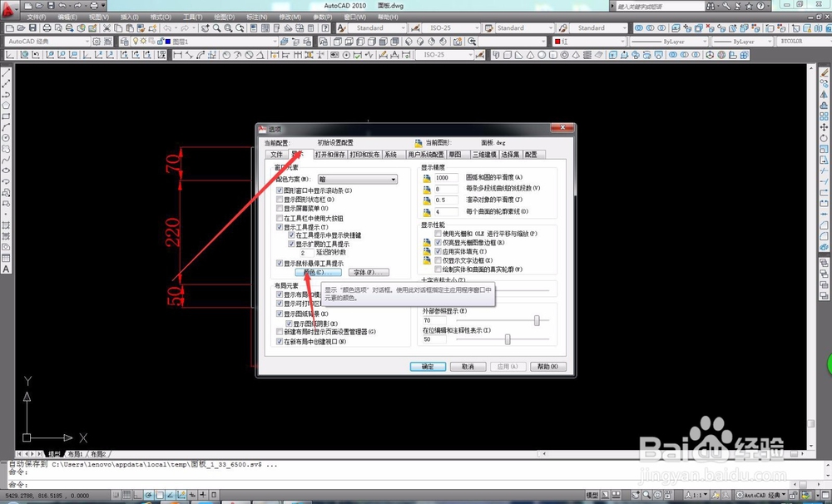832x504 pixels.
Task: Open the Layer Properties Manager icon
Action: (124, 41)
